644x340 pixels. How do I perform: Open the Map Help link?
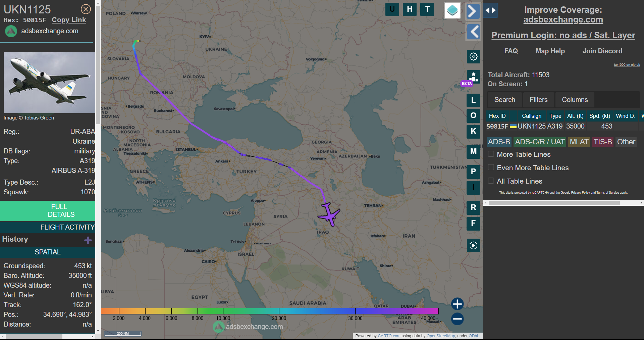(550, 51)
